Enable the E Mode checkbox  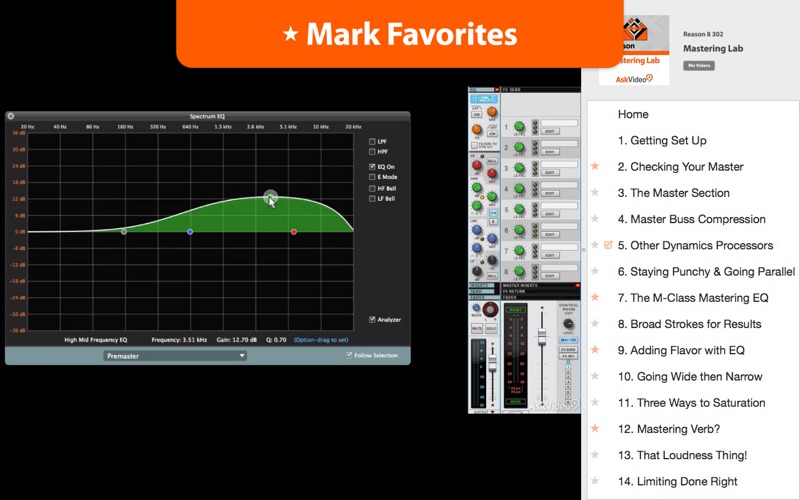(372, 177)
